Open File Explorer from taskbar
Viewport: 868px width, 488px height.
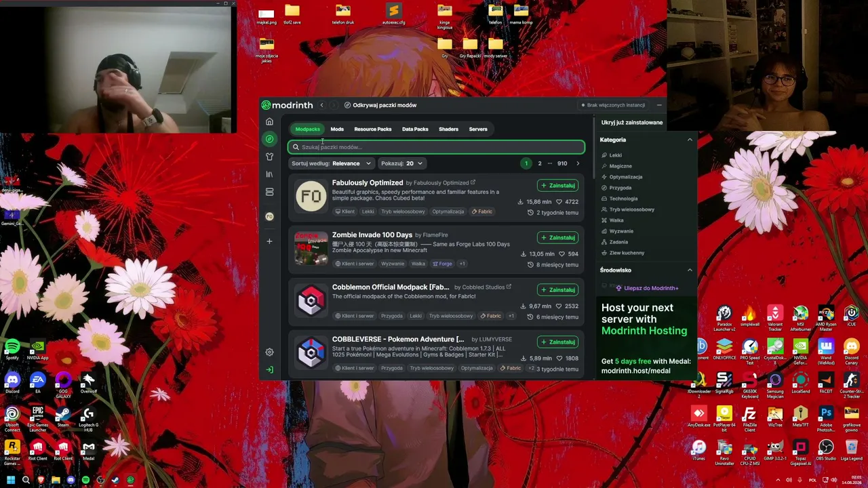(56, 481)
